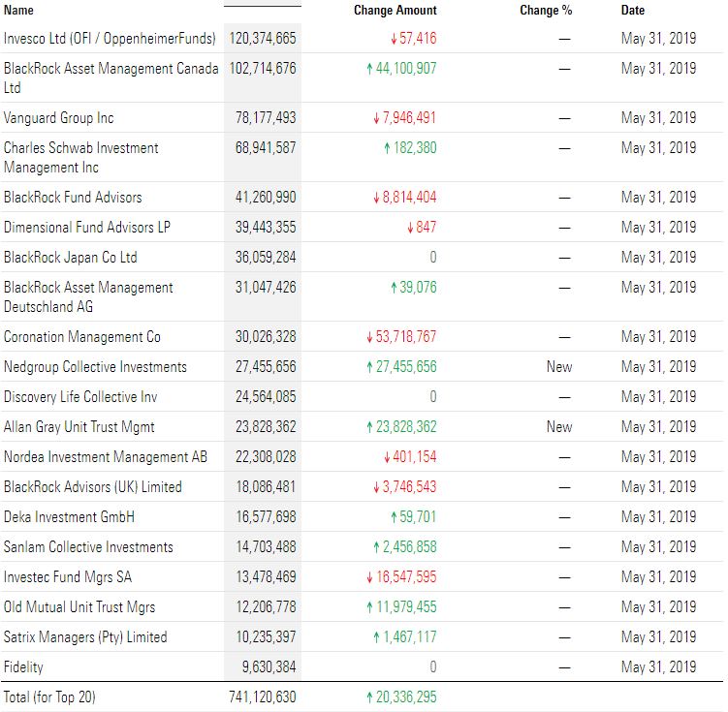Click Allan Gray Unit Trust Mgmt name
This screenshot has height=712, width=728.
click(x=79, y=427)
